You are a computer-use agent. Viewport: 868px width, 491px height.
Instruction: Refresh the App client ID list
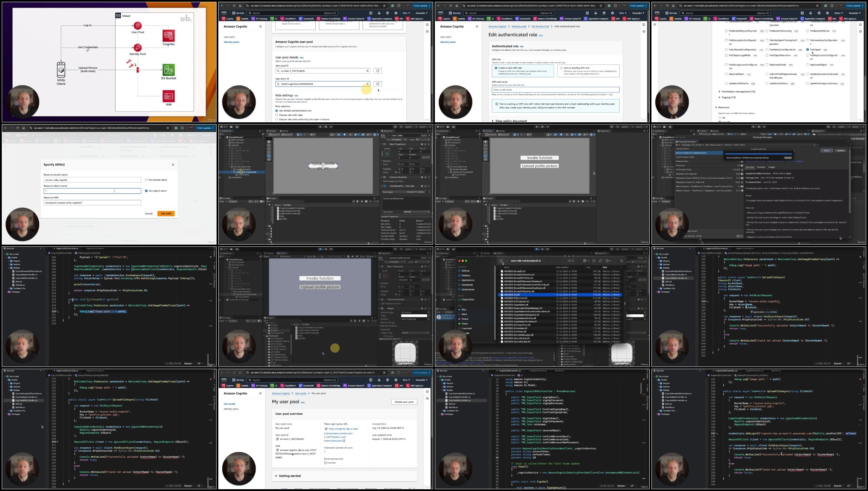coord(377,84)
